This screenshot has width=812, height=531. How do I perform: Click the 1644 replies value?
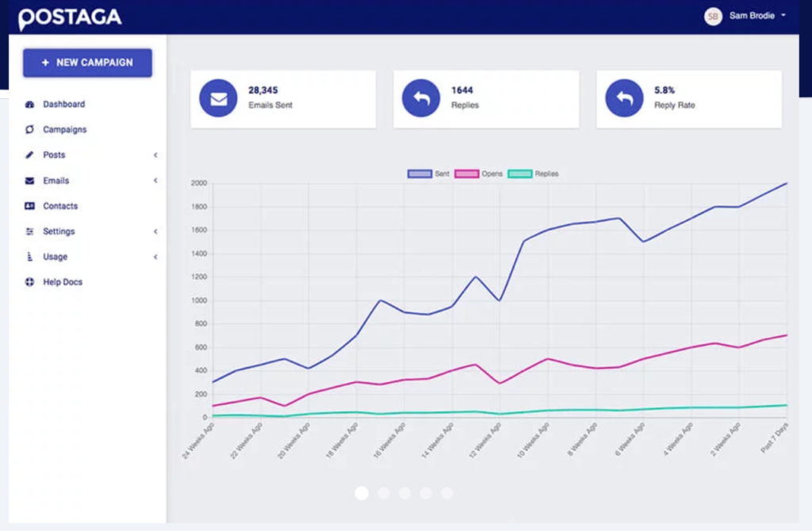click(x=462, y=90)
